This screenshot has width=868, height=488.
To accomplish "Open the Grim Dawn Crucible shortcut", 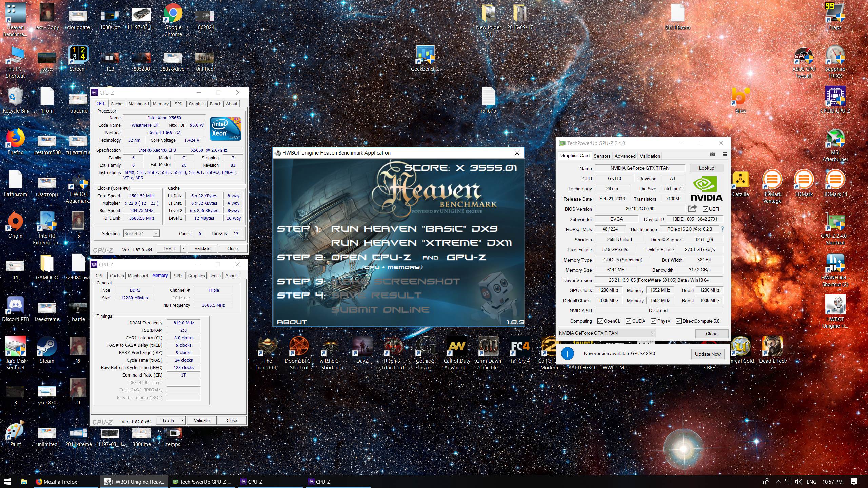I will point(488,353).
